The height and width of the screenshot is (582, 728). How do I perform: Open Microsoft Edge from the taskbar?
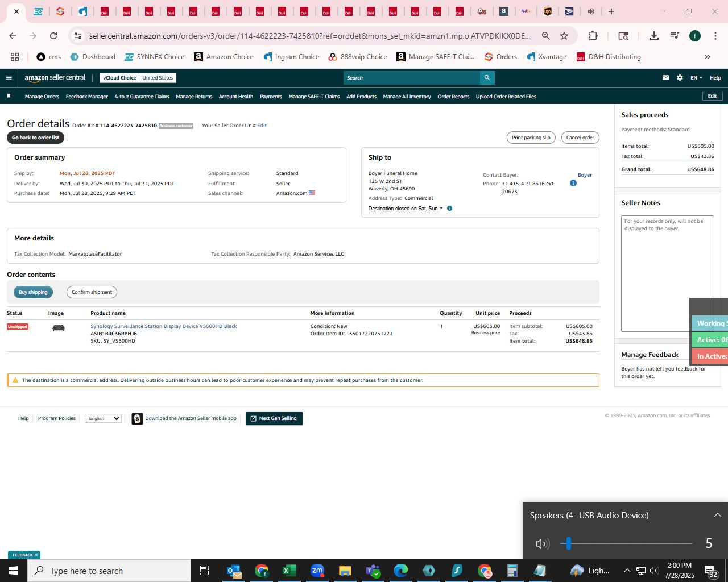click(400, 571)
